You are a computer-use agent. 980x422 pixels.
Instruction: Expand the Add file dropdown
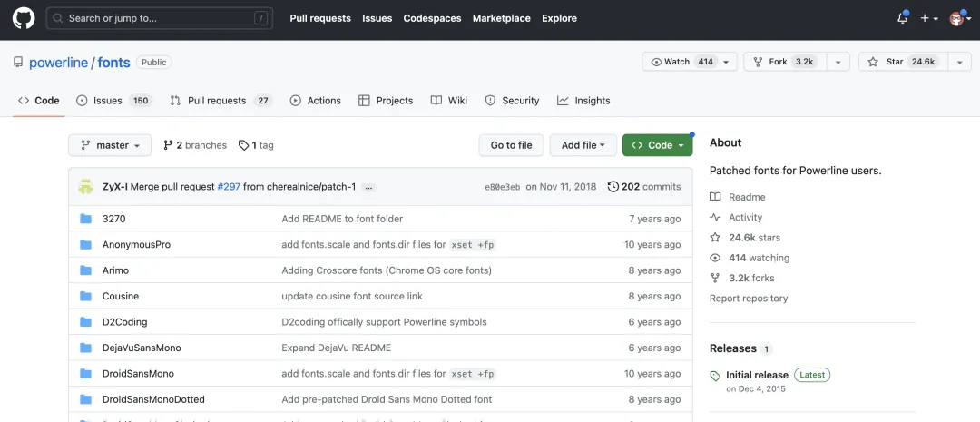click(x=583, y=145)
